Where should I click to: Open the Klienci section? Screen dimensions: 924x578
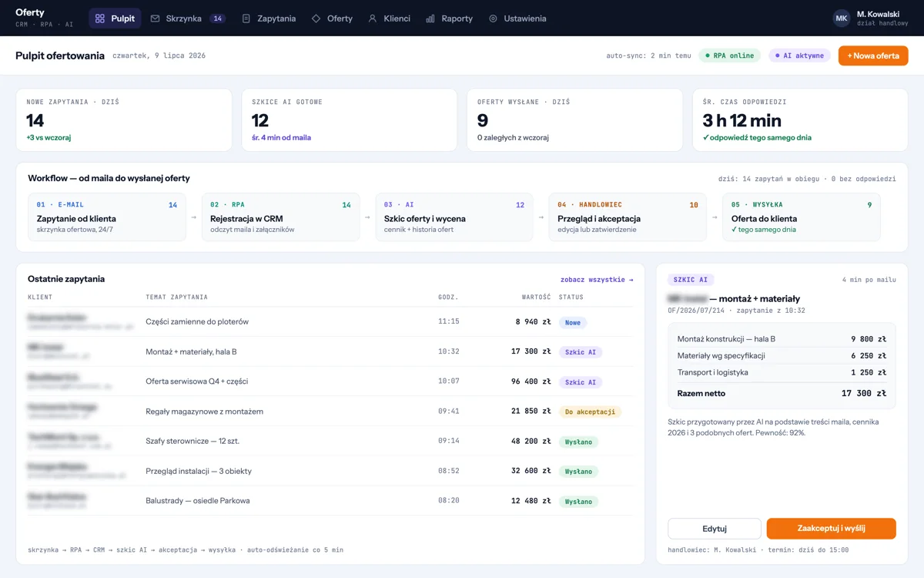[389, 18]
